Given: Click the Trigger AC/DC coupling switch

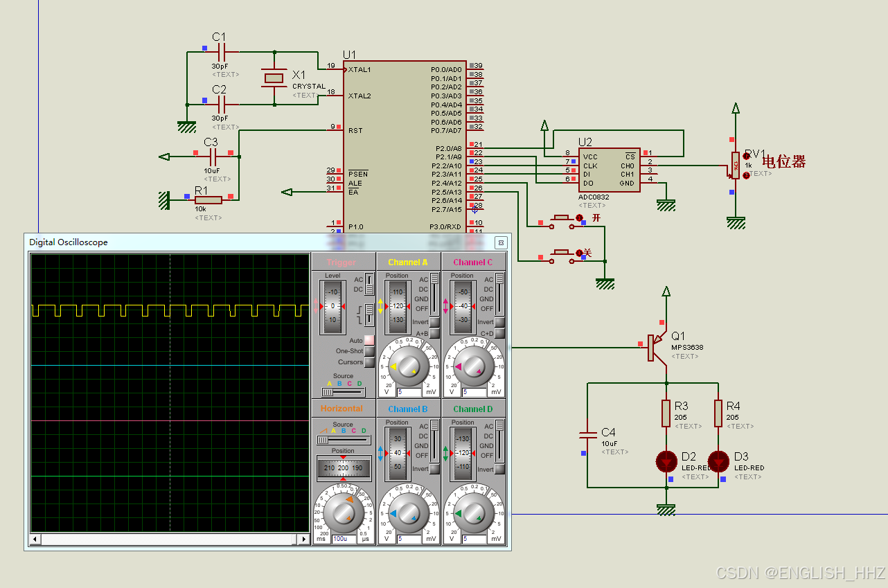Looking at the screenshot, I should click(x=369, y=284).
